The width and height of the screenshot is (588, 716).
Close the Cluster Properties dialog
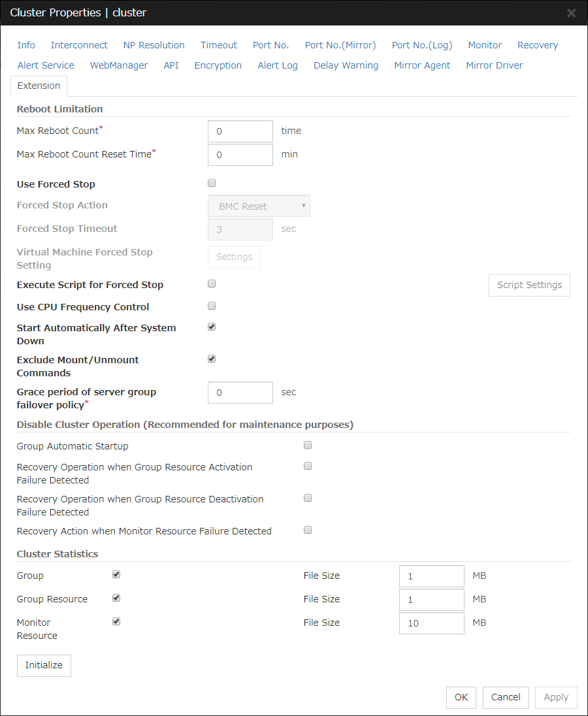click(571, 13)
